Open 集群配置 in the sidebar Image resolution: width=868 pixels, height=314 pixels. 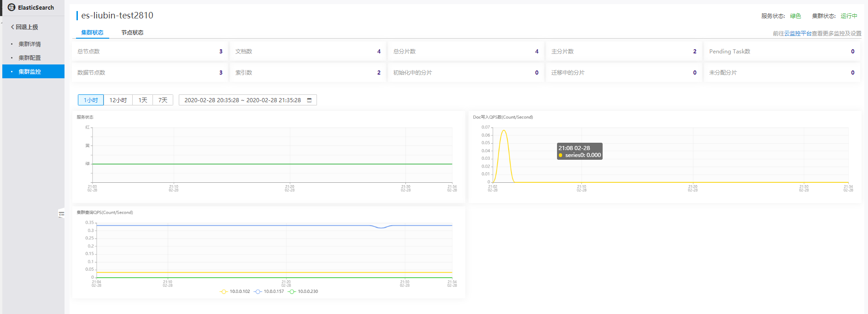[x=29, y=58]
